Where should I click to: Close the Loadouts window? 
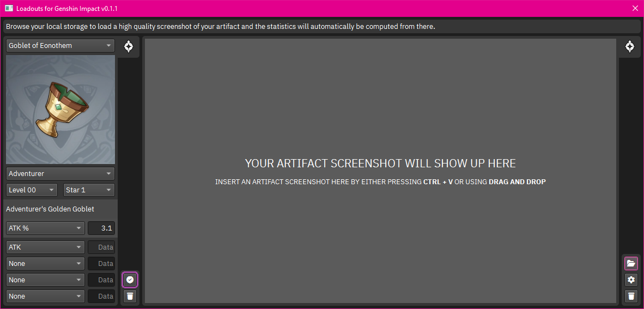(x=635, y=8)
